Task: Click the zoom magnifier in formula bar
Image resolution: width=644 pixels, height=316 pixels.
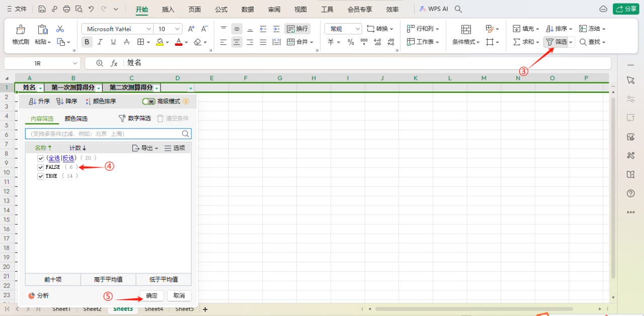Action: (x=100, y=63)
